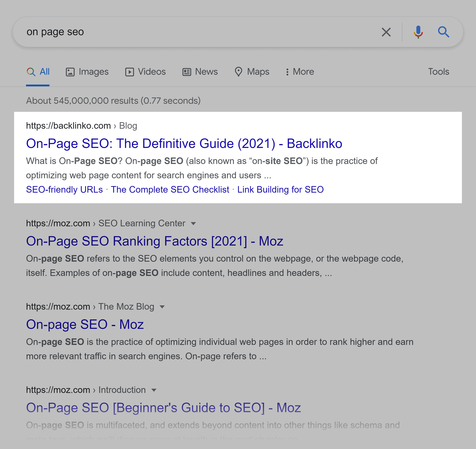
Task: Open 'The Complete SEO Checklist' sitelink
Action: tap(170, 190)
